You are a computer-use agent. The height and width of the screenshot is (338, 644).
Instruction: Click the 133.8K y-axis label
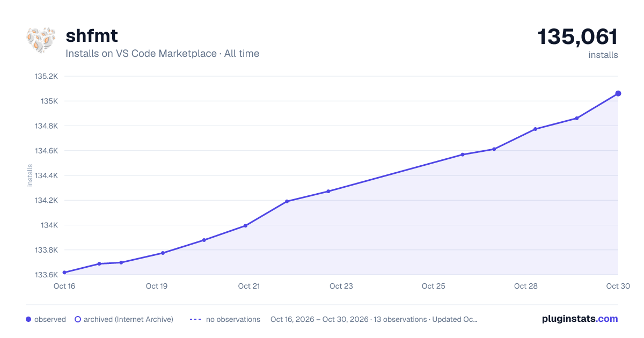coord(46,250)
